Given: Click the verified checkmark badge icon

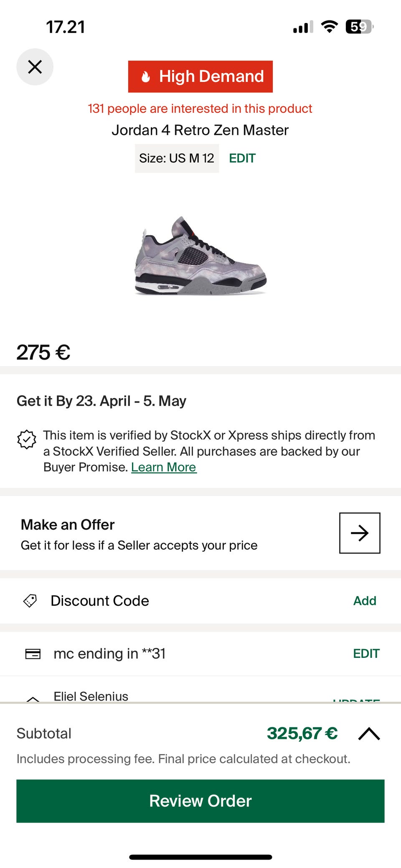Looking at the screenshot, I should point(27,439).
